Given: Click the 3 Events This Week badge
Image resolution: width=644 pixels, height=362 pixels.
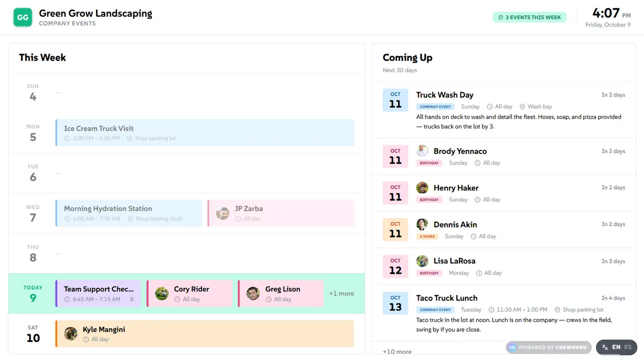Looking at the screenshot, I should coord(529,17).
